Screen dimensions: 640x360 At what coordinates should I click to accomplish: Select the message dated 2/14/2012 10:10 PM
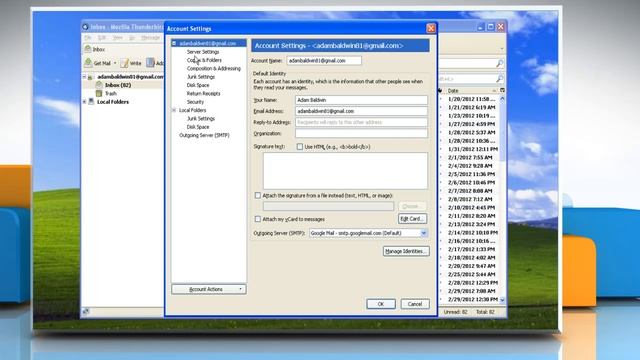tap(470, 233)
